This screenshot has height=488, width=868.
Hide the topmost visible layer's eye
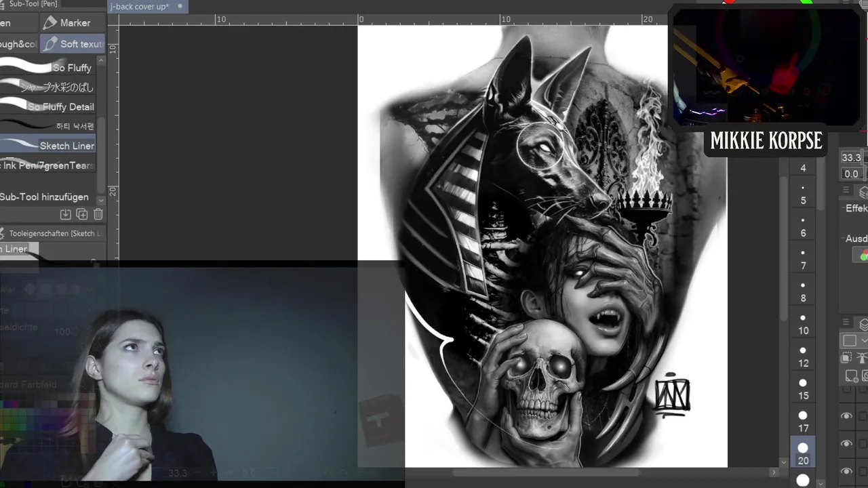[x=846, y=415]
